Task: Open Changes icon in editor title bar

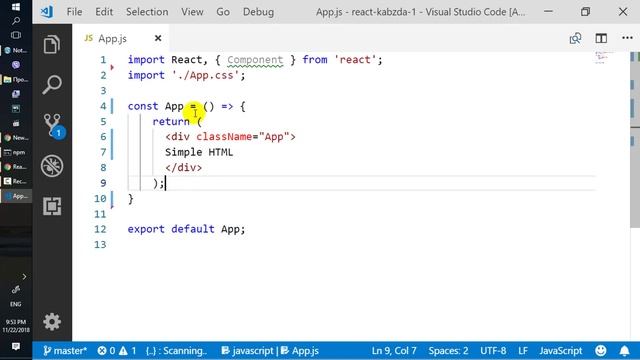Action: 576,38
